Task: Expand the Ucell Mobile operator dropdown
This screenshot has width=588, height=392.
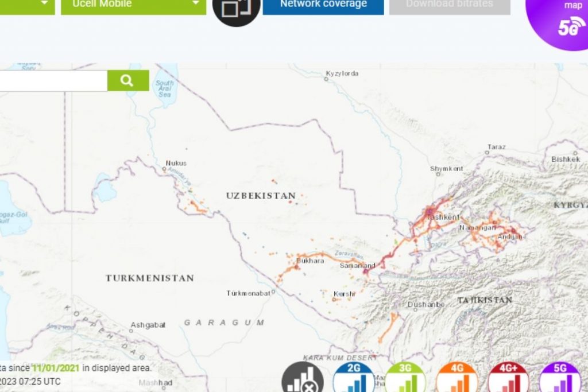Action: (133, 5)
